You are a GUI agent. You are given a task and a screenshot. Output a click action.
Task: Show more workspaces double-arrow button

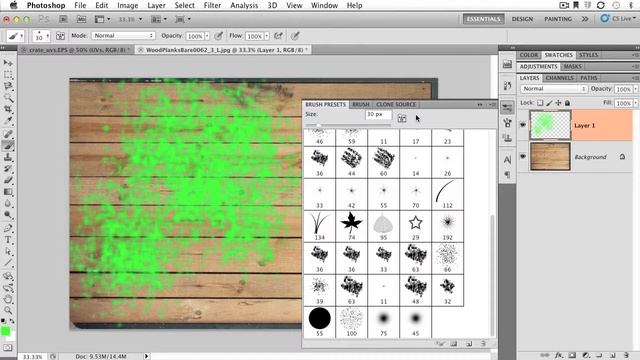tap(584, 19)
